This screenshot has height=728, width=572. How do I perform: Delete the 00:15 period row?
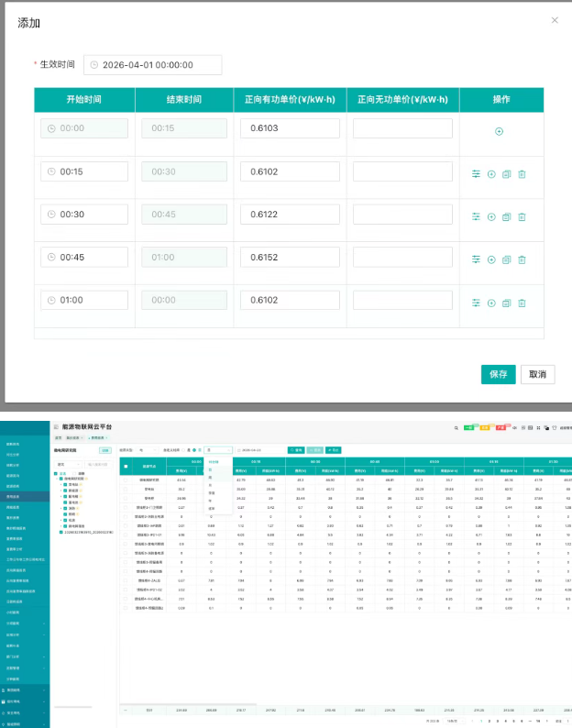pos(522,174)
